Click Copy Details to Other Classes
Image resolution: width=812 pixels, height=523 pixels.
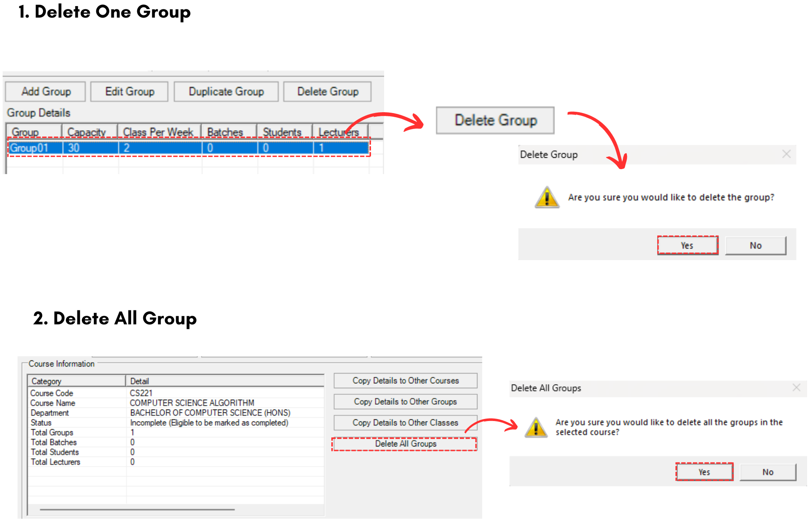click(405, 423)
